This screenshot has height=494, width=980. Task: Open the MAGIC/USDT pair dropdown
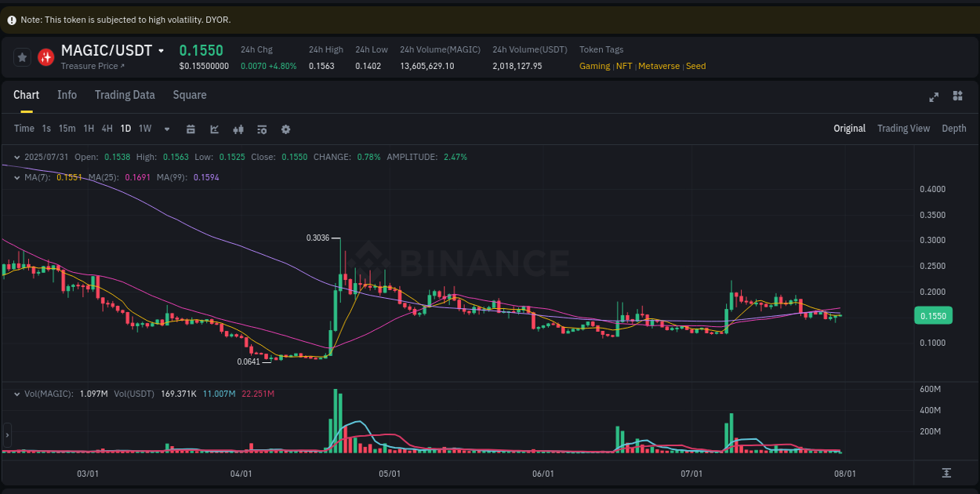[x=162, y=50]
